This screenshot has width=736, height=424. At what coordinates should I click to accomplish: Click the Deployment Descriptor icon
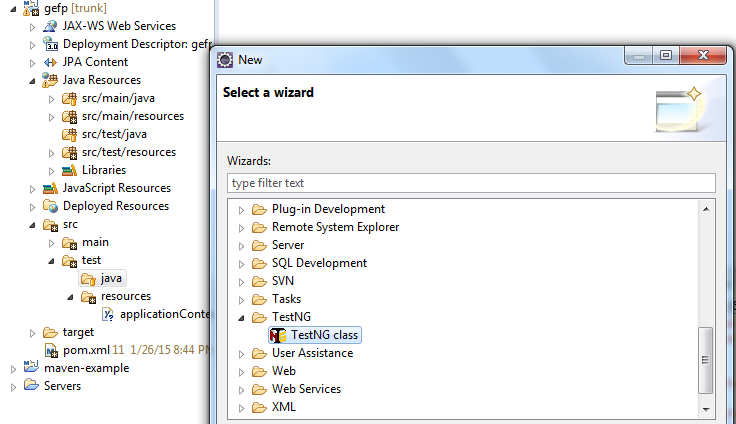[x=51, y=44]
